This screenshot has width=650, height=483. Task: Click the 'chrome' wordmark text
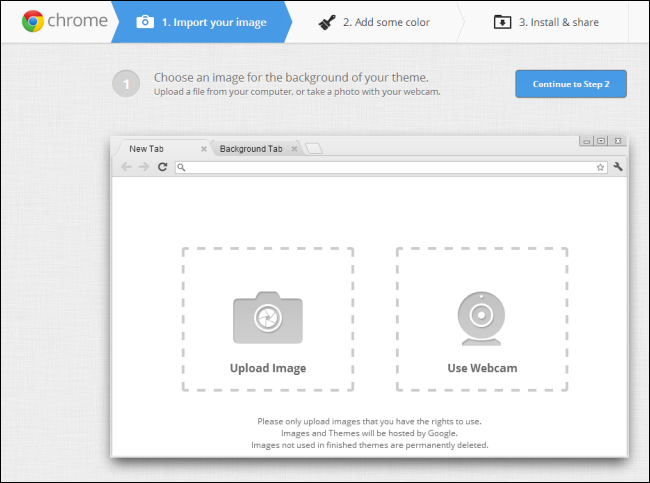tap(78, 20)
